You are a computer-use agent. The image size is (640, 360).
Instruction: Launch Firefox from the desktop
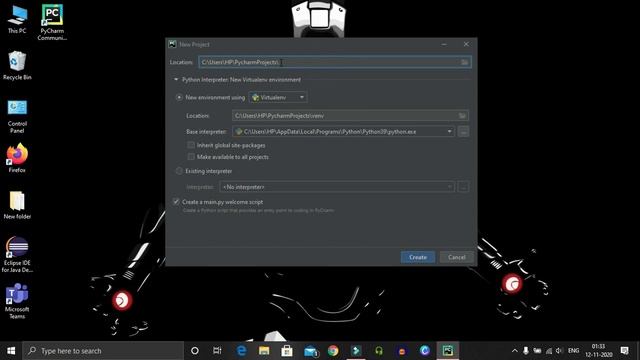tap(17, 158)
